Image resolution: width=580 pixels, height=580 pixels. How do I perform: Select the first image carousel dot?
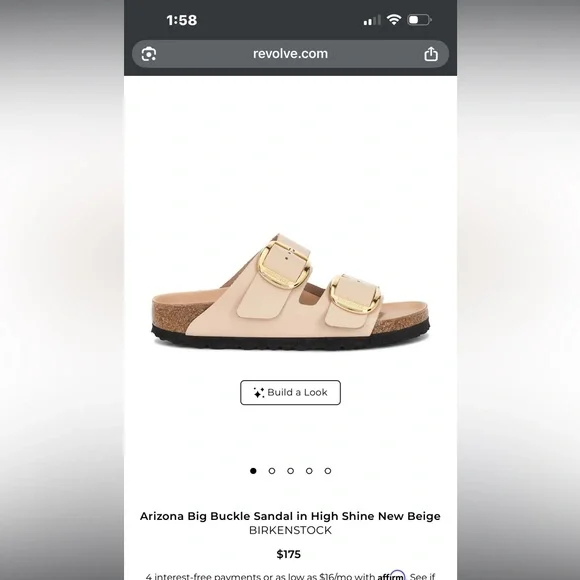pyautogui.click(x=253, y=471)
